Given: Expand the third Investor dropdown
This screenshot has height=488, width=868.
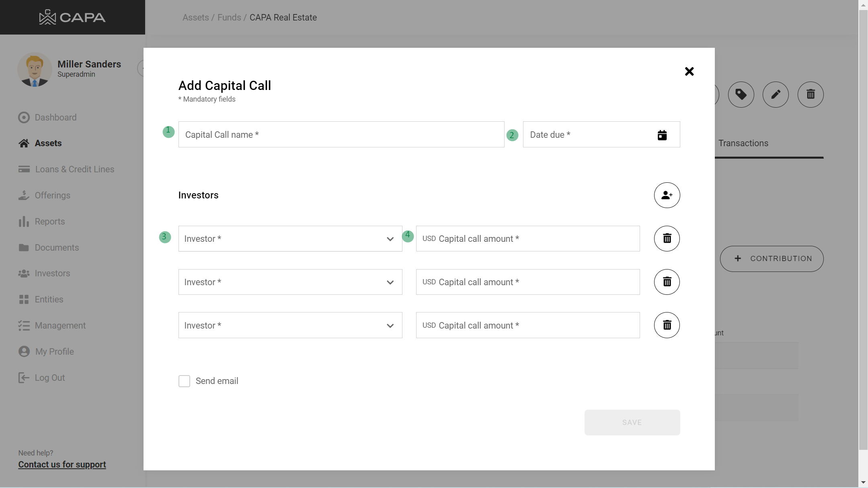Looking at the screenshot, I should pyautogui.click(x=290, y=326).
